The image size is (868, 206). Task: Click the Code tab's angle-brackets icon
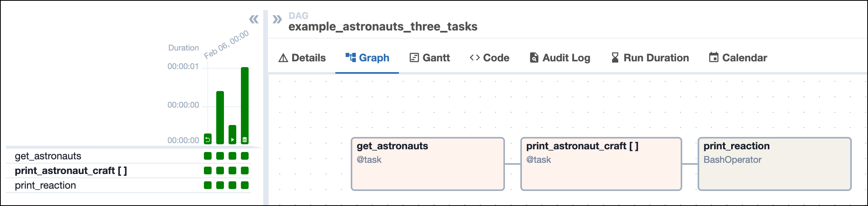pos(475,57)
